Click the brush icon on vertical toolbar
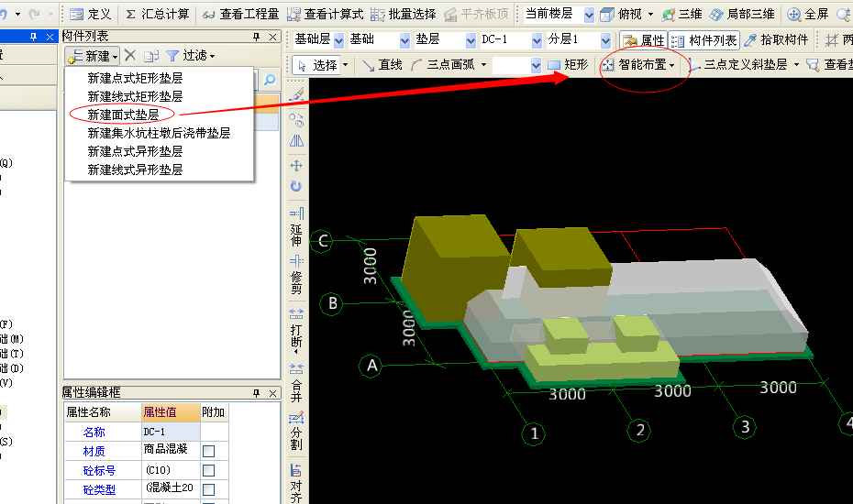Viewport: 853px width, 504px height. point(296,94)
